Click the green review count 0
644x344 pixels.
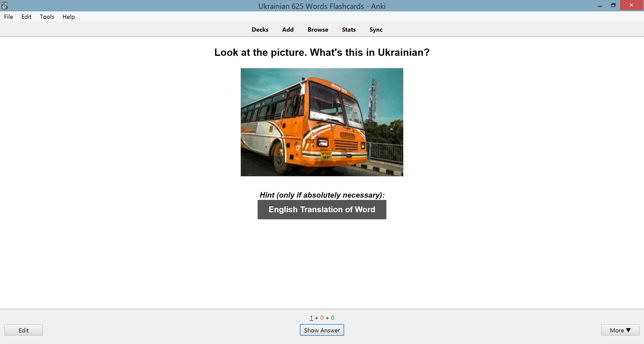tap(333, 318)
